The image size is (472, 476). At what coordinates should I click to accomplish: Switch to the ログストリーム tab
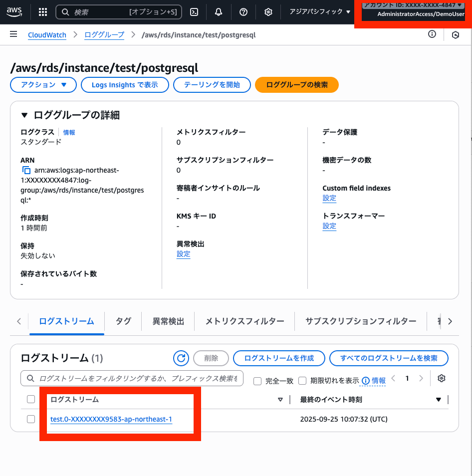click(66, 321)
